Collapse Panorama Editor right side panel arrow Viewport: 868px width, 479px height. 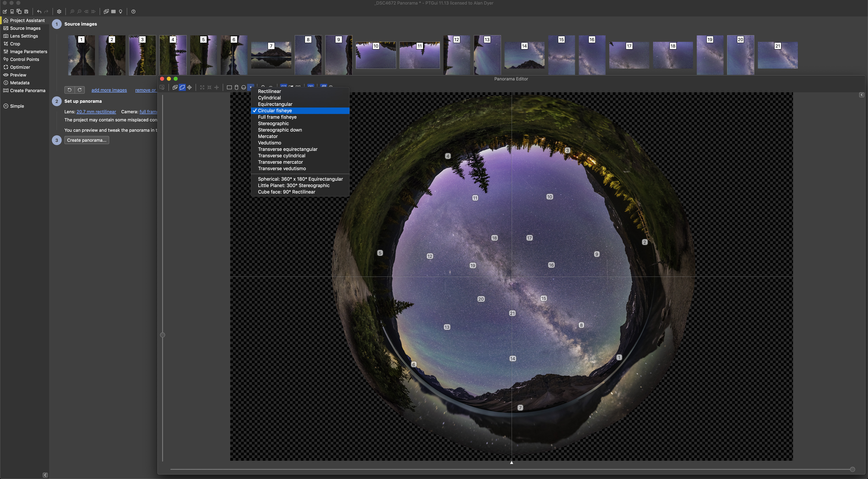tap(861, 95)
